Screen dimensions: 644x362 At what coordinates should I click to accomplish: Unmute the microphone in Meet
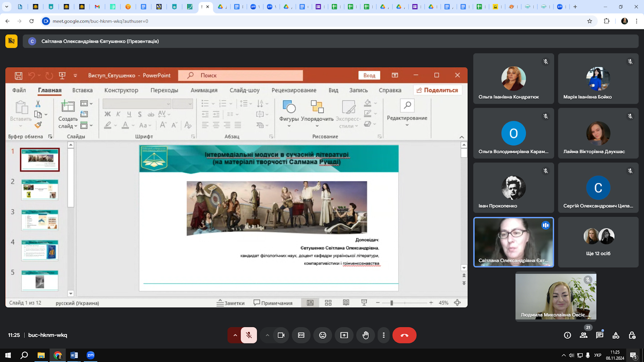coord(249,335)
